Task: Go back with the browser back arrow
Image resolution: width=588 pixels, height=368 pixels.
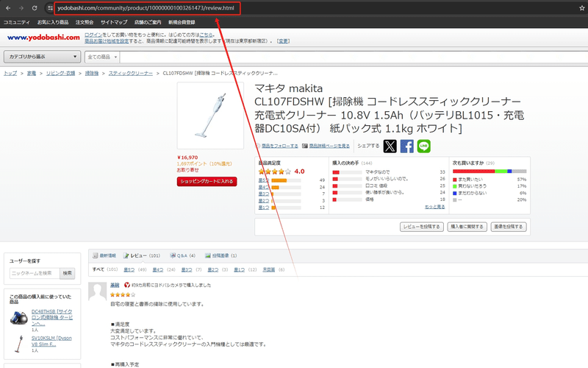Action: [8, 8]
